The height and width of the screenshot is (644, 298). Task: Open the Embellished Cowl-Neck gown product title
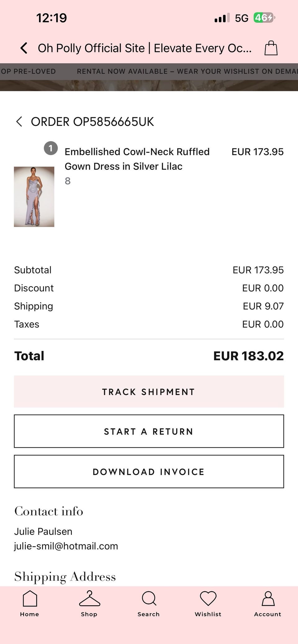(137, 159)
